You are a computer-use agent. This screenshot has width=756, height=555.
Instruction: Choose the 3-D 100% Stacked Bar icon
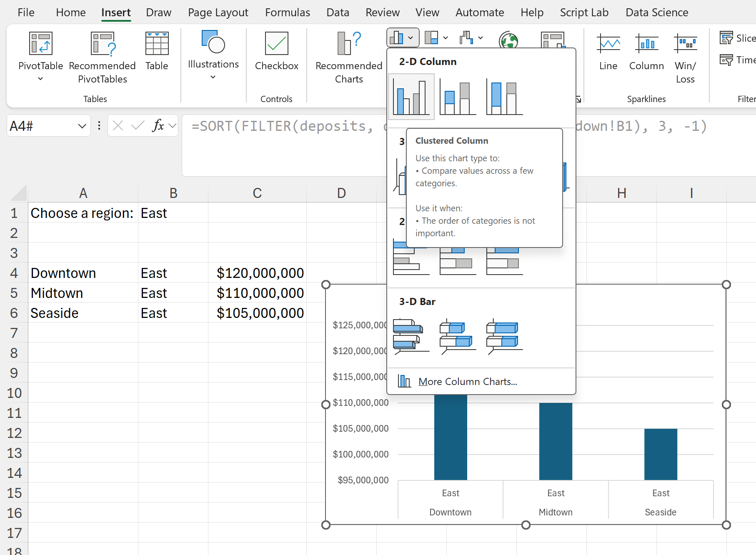click(504, 336)
